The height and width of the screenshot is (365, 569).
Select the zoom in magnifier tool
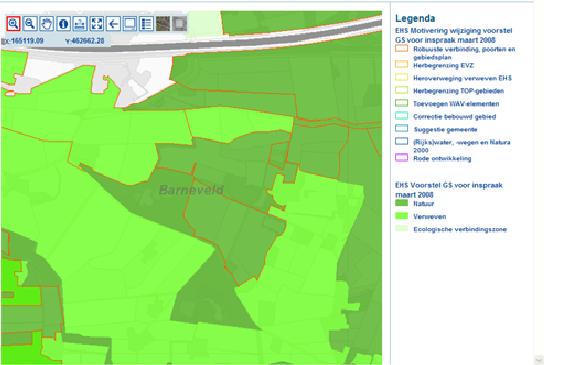pyautogui.click(x=13, y=24)
